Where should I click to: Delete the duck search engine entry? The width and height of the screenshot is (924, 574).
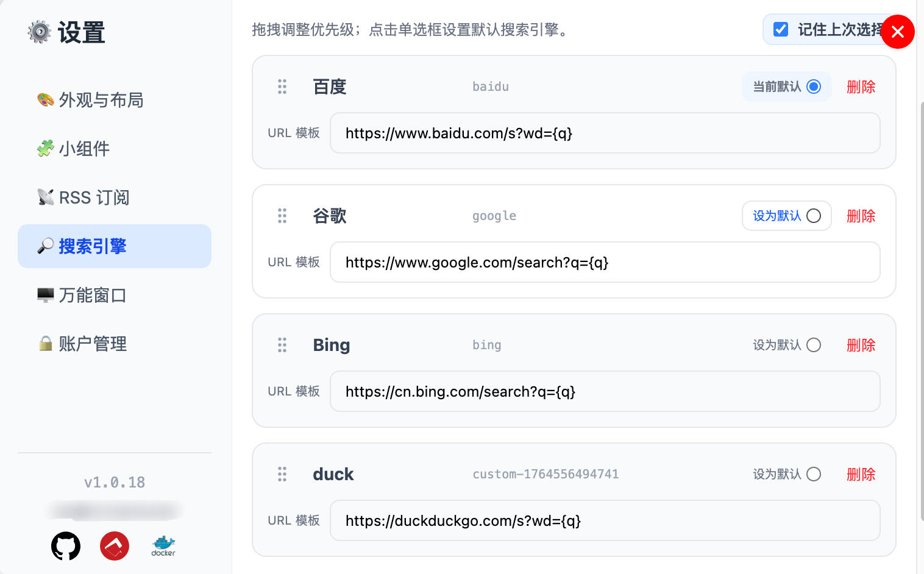click(861, 474)
